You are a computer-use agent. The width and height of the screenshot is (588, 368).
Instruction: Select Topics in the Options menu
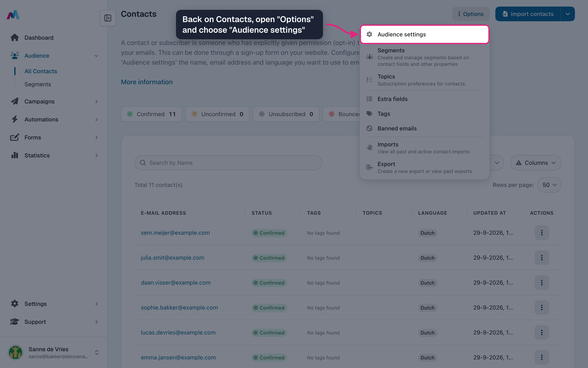pyautogui.click(x=424, y=80)
